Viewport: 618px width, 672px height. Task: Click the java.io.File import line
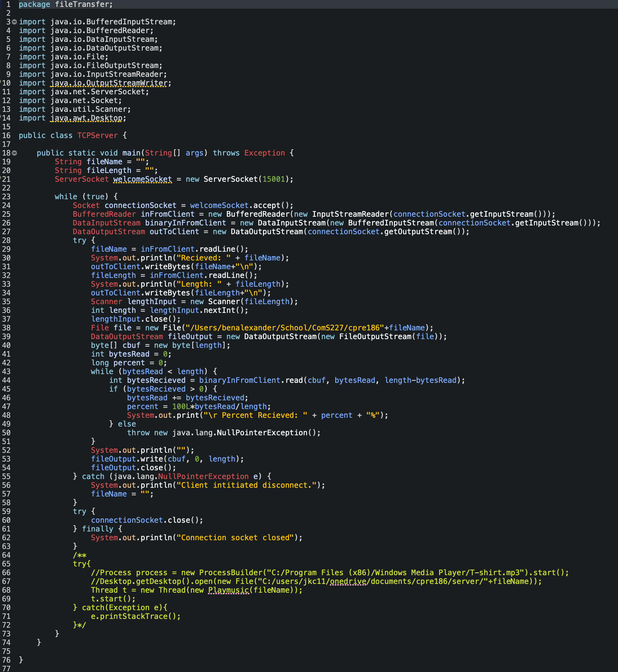coord(63,57)
